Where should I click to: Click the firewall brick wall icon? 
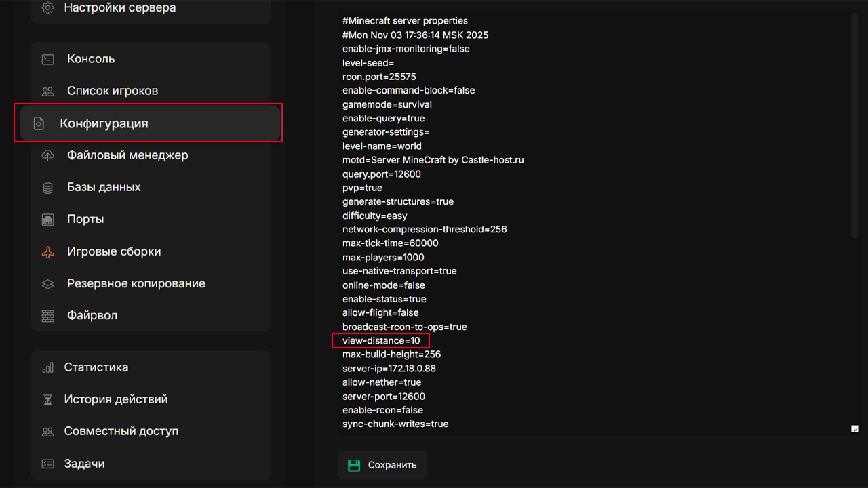(47, 316)
